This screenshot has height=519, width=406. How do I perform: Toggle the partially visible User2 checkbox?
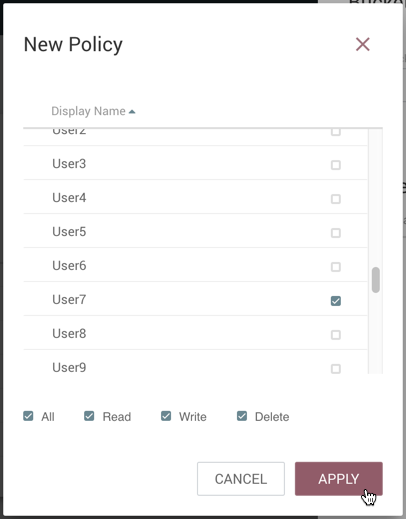click(x=336, y=132)
